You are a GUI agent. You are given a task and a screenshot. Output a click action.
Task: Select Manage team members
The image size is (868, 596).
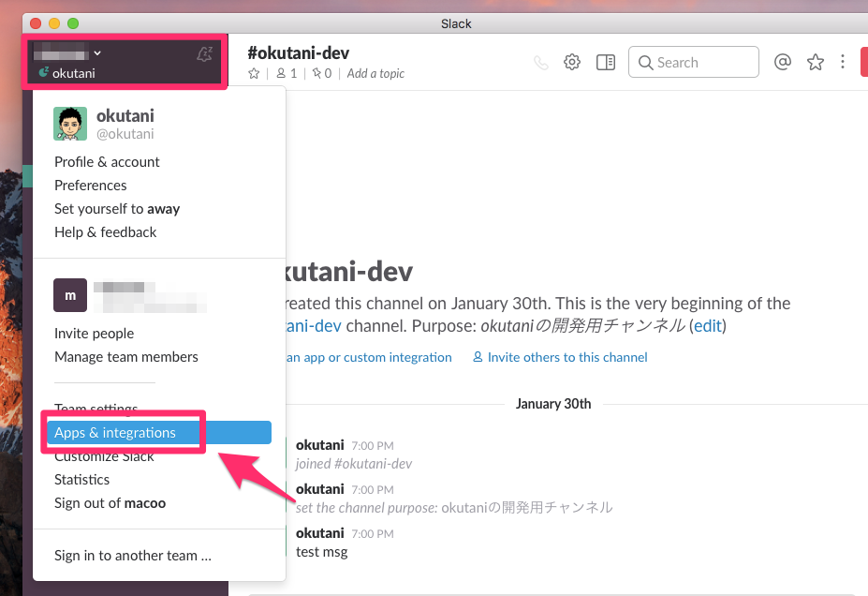[x=126, y=357]
